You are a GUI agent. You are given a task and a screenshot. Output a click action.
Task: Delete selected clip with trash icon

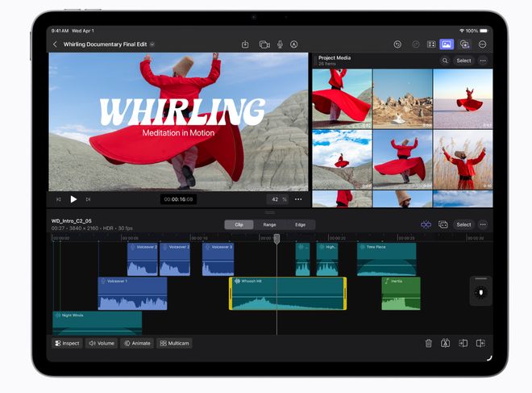click(428, 343)
